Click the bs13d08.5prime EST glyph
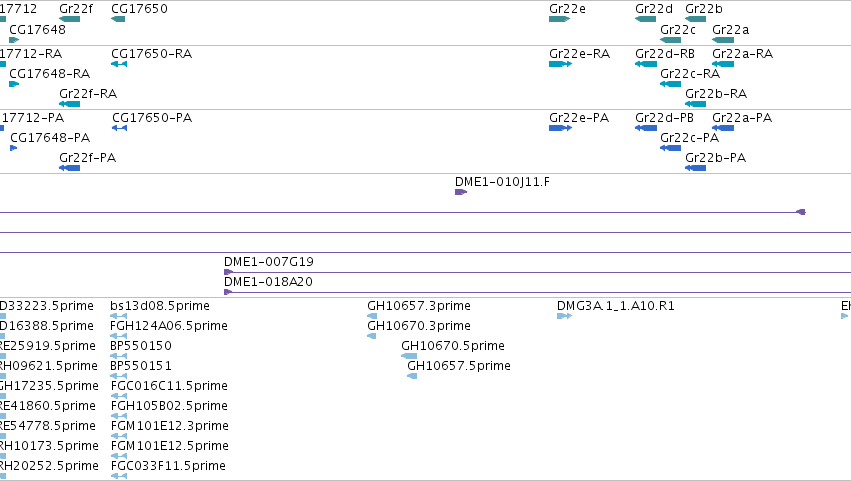Image resolution: width=851 pixels, height=481 pixels. pyautogui.click(x=118, y=316)
